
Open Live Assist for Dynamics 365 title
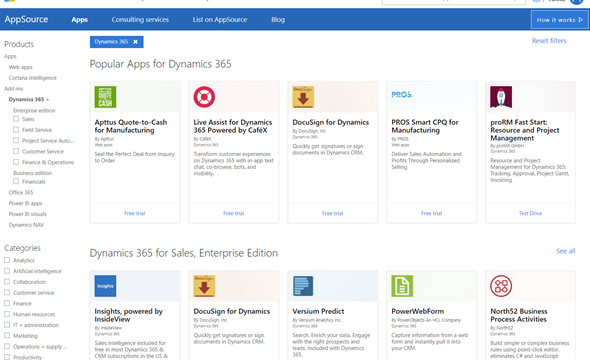coord(233,126)
